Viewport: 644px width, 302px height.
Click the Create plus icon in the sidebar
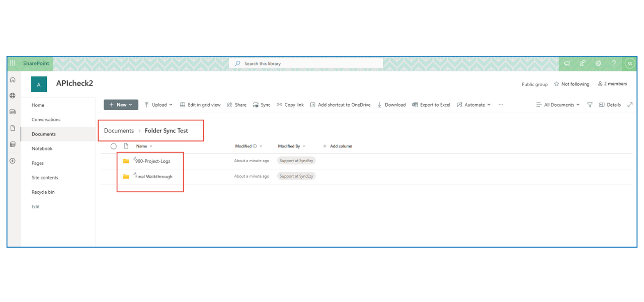tap(12, 161)
